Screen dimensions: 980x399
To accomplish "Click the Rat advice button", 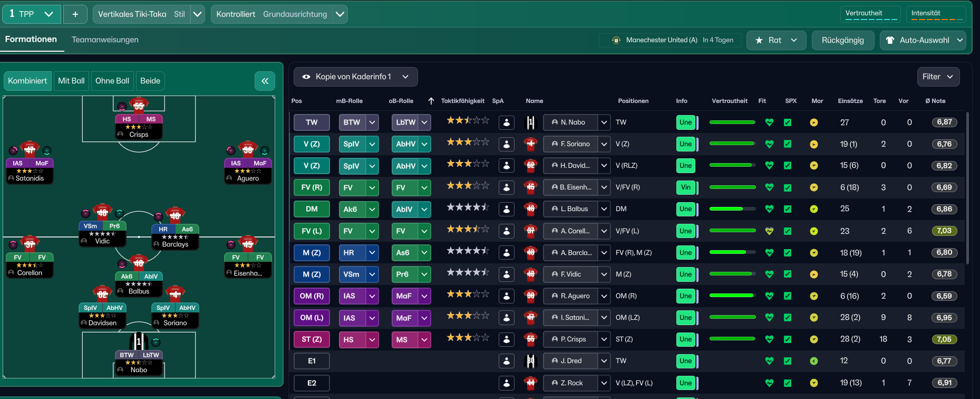I will coord(776,40).
